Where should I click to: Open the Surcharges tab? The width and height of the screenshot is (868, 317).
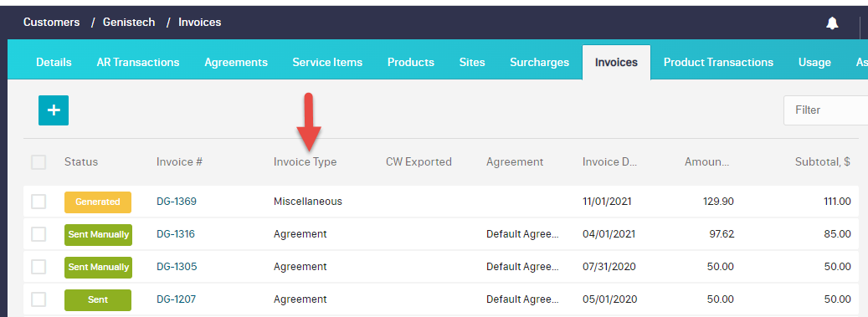(539, 62)
